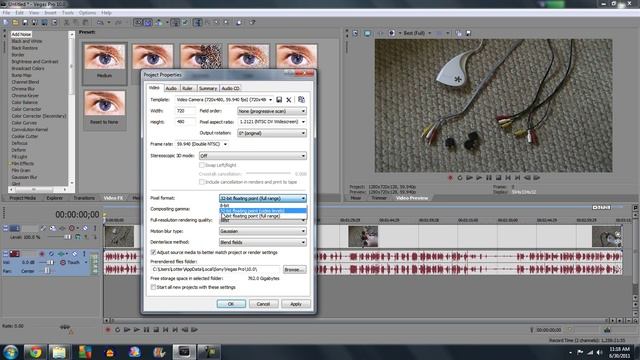Screen dimensions: 640x360
Task: Click the Track FX icon on video track
Action: (62, 228)
